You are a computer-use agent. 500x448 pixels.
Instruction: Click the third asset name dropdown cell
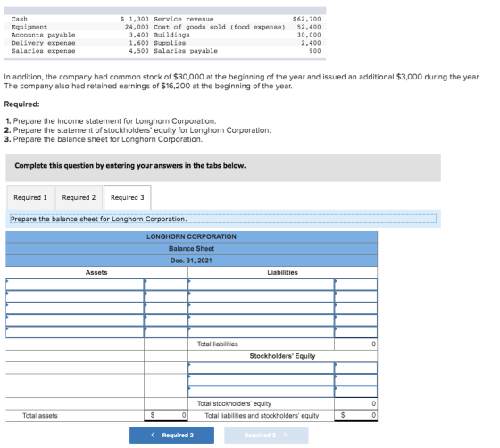coord(75,309)
